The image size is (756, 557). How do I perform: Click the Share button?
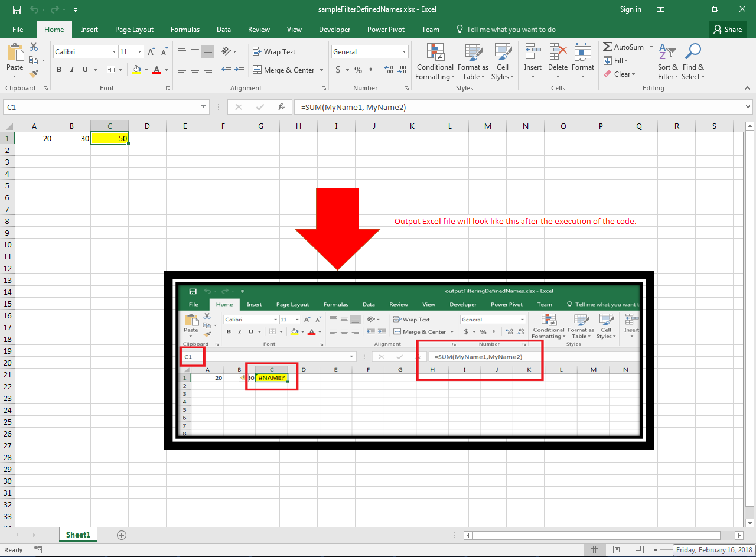click(727, 30)
